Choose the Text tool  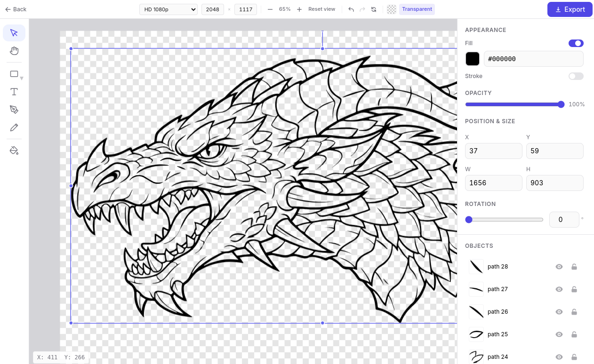point(14,92)
